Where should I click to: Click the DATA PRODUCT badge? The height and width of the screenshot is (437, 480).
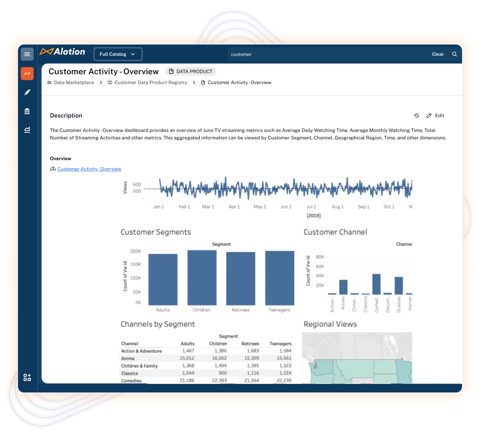(191, 71)
